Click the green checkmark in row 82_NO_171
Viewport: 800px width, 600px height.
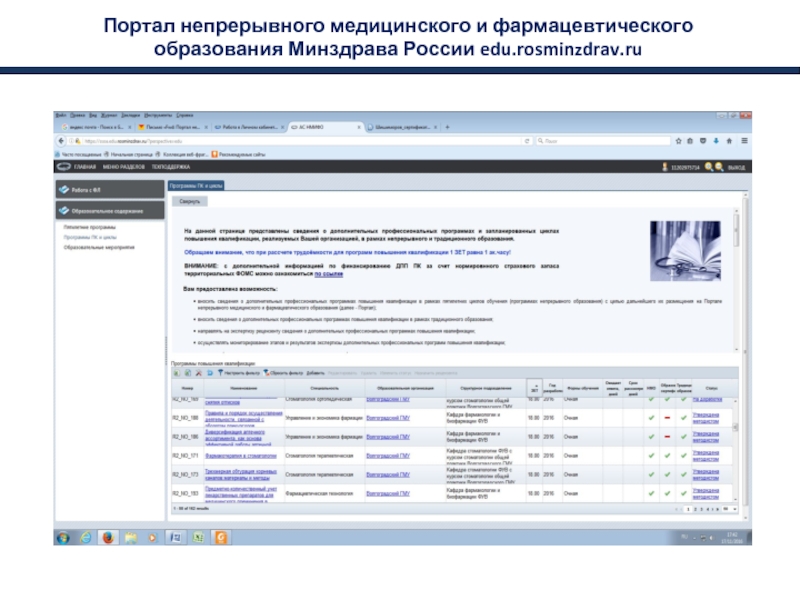click(651, 454)
